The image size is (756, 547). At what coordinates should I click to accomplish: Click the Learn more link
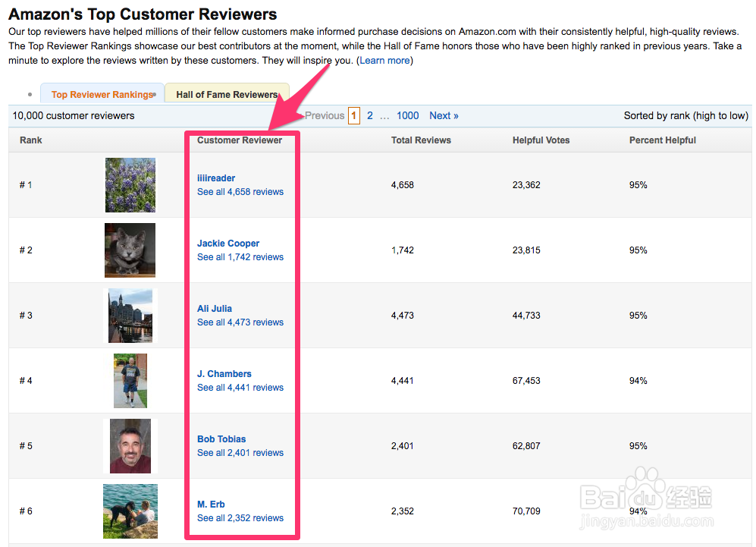point(384,61)
